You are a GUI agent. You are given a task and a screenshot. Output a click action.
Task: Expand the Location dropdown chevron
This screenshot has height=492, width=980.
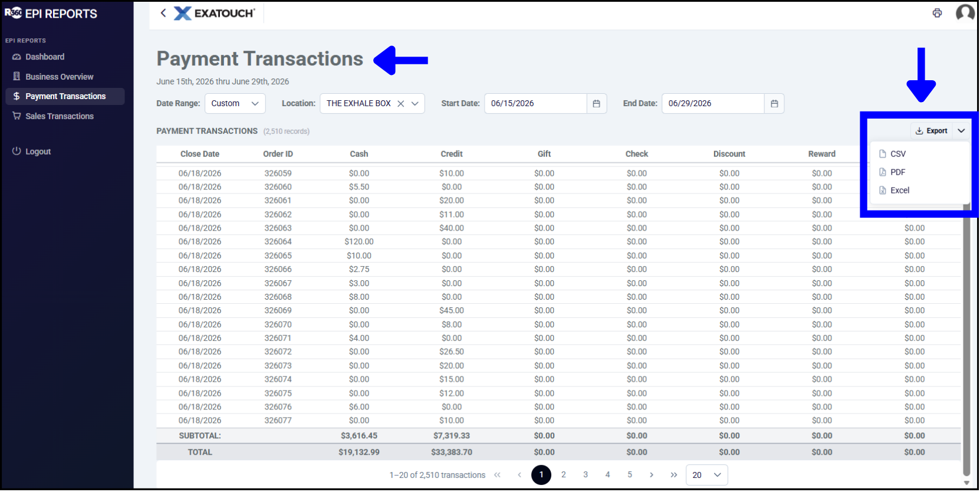pyautogui.click(x=415, y=103)
